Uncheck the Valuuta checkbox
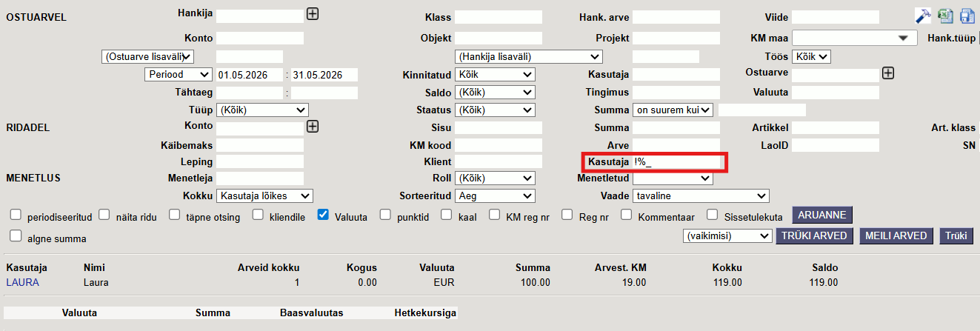The image size is (980, 331). (323, 215)
